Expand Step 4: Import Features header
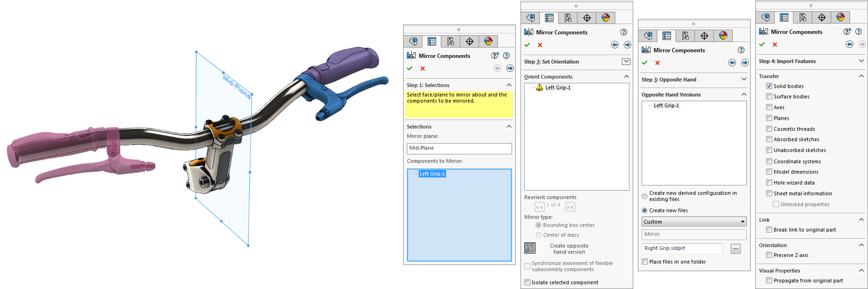868x289 pixels. pos(861,61)
